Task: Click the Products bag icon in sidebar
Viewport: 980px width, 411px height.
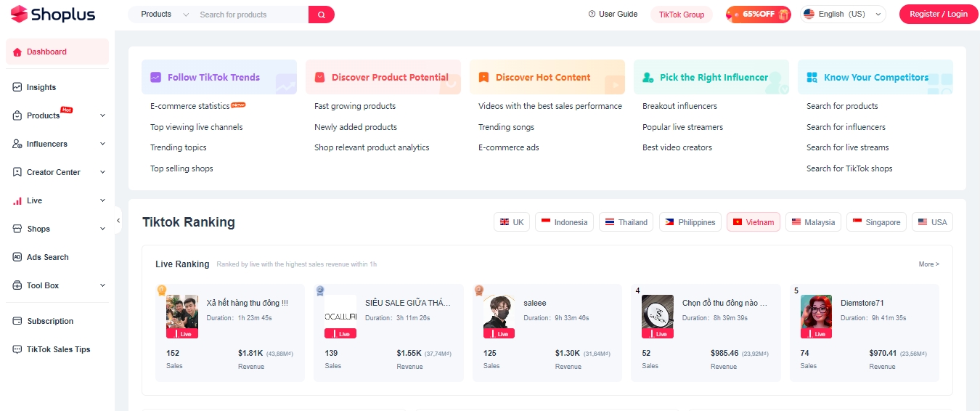Action: pos(17,115)
